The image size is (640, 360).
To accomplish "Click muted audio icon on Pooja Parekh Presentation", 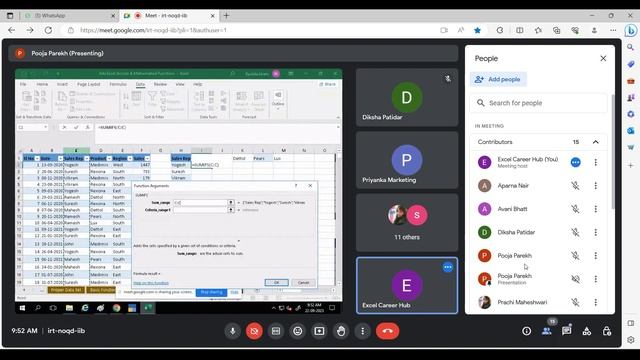I will [575, 279].
